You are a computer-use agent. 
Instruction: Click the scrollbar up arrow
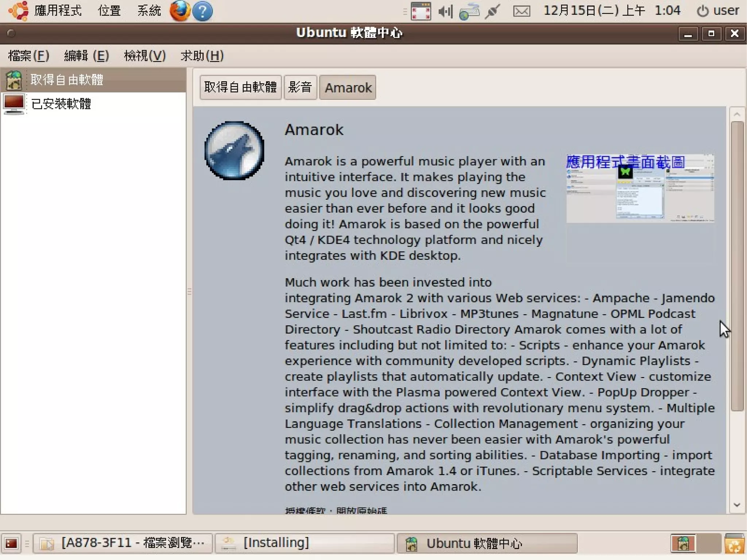tap(737, 115)
